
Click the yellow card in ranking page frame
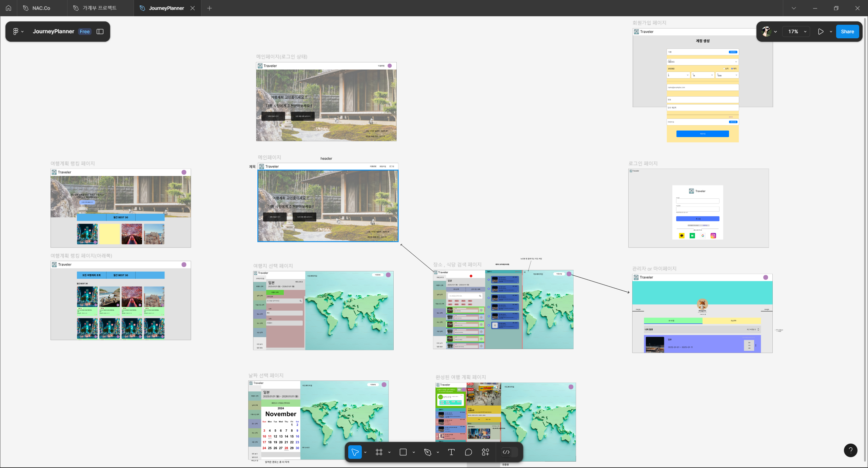point(110,234)
